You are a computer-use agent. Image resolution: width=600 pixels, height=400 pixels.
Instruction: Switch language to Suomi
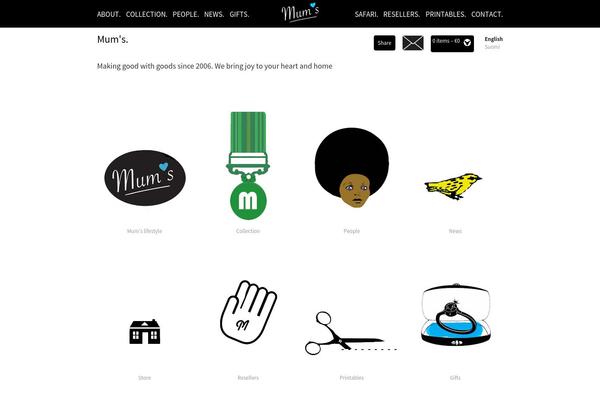tap(492, 47)
